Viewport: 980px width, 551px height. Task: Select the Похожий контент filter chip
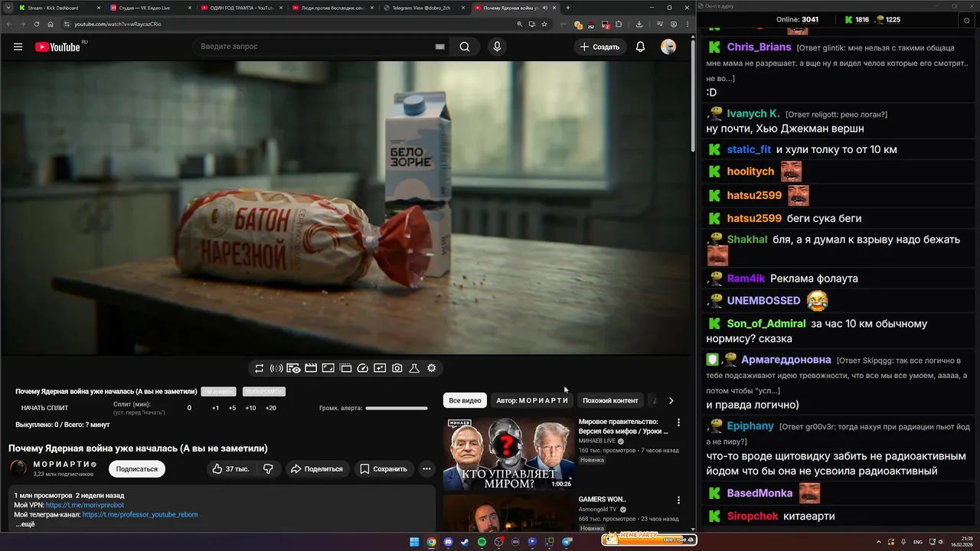click(610, 400)
